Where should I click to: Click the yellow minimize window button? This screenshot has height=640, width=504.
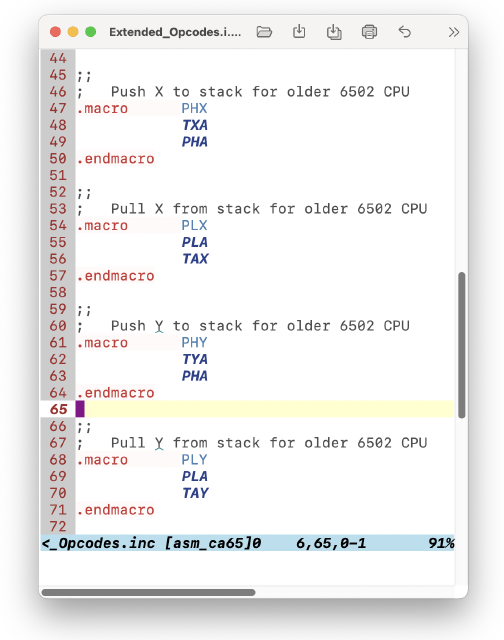click(73, 32)
